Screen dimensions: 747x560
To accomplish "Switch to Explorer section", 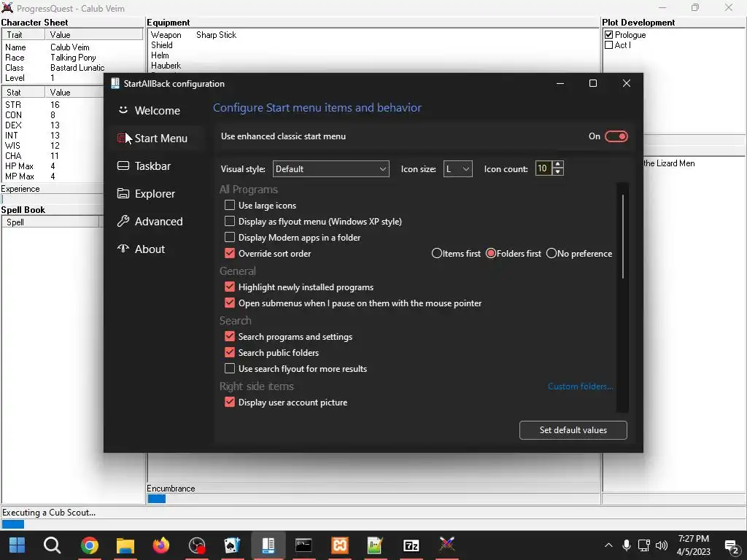I will (158, 193).
